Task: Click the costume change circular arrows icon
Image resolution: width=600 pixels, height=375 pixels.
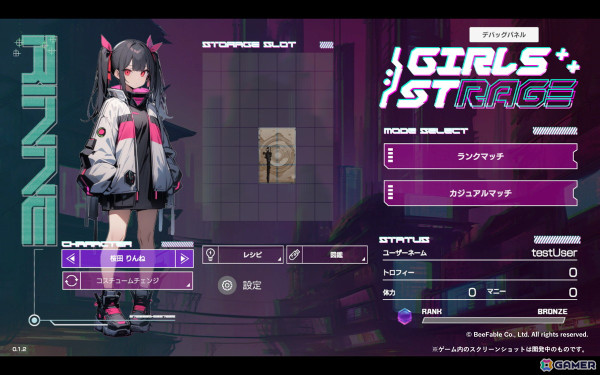Action: (71, 281)
